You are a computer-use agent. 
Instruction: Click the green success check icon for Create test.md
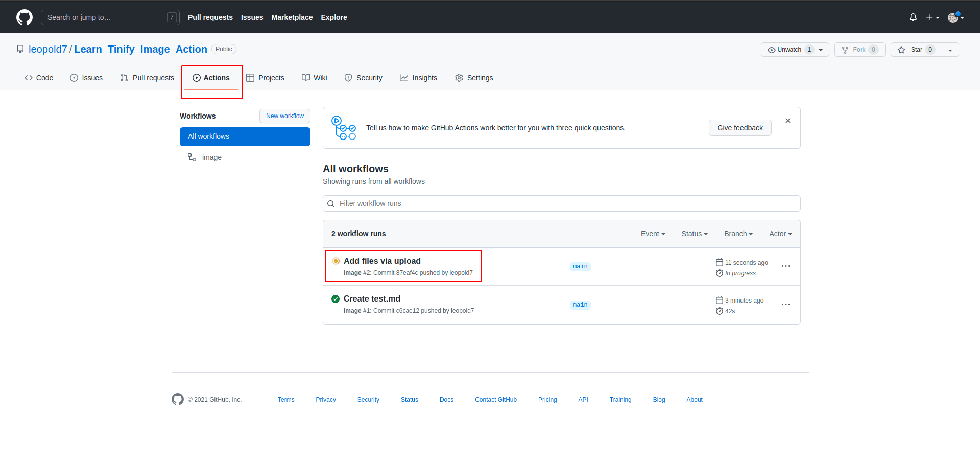click(x=336, y=299)
